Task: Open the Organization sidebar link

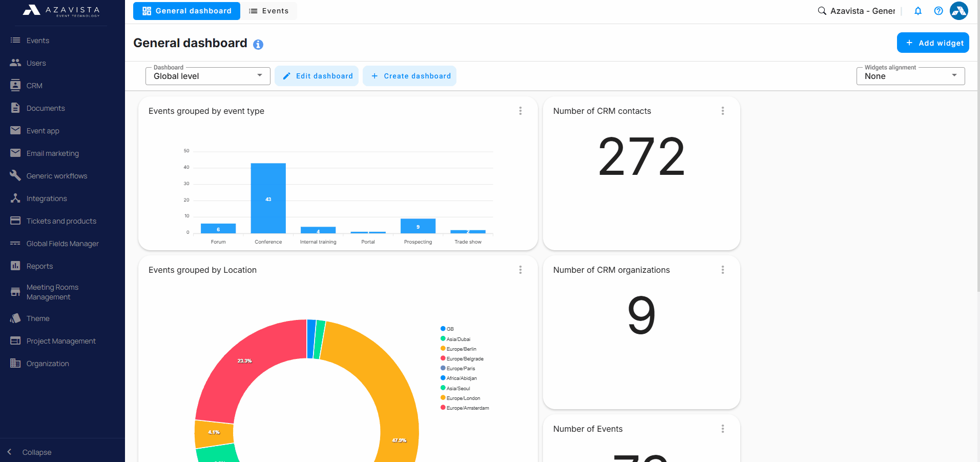Action: (x=48, y=364)
